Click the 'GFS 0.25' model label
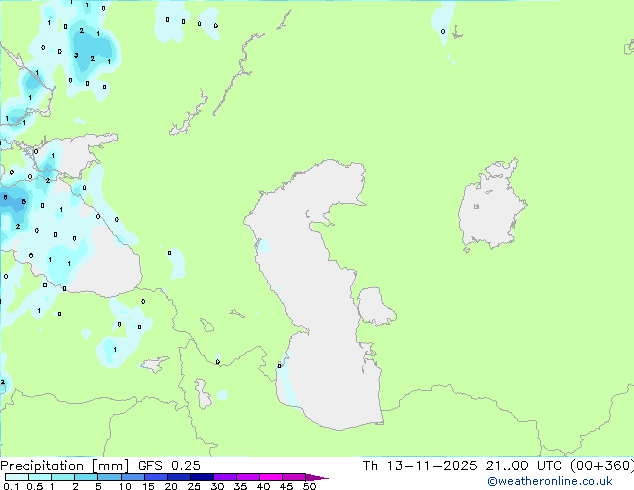 [x=169, y=466]
